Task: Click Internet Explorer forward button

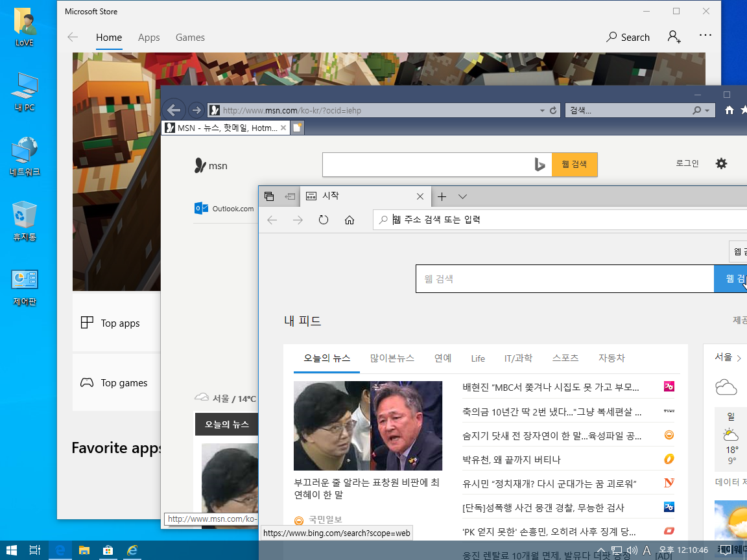Action: coord(196,110)
